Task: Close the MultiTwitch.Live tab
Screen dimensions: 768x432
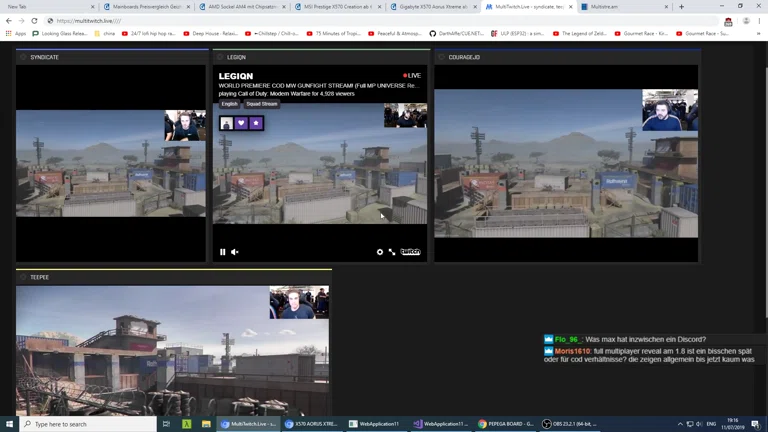Action: [x=570, y=7]
